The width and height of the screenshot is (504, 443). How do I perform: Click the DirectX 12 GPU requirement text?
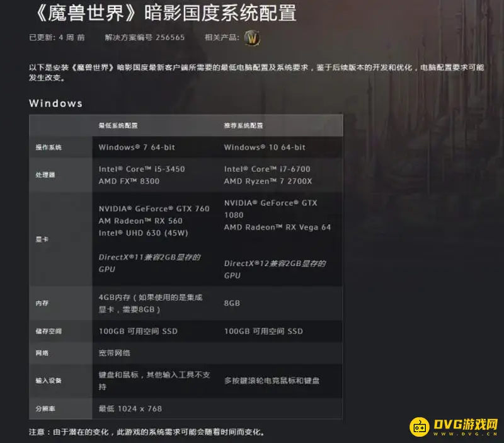click(x=275, y=270)
